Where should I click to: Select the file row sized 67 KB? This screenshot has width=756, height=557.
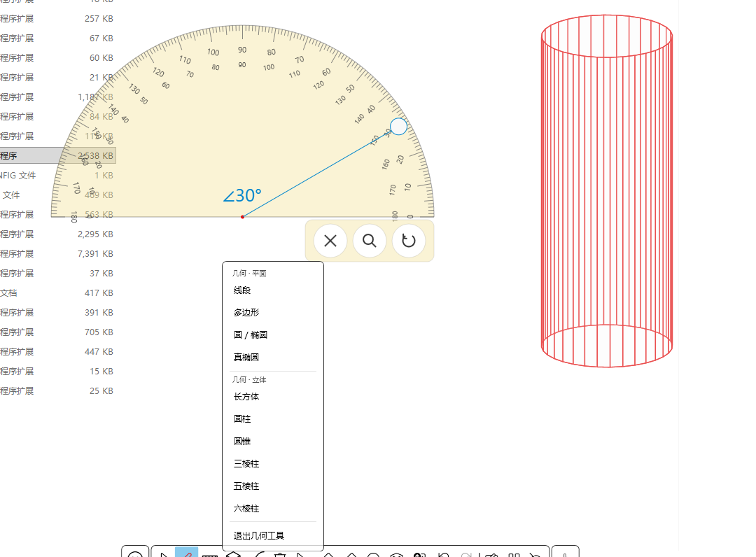point(58,38)
